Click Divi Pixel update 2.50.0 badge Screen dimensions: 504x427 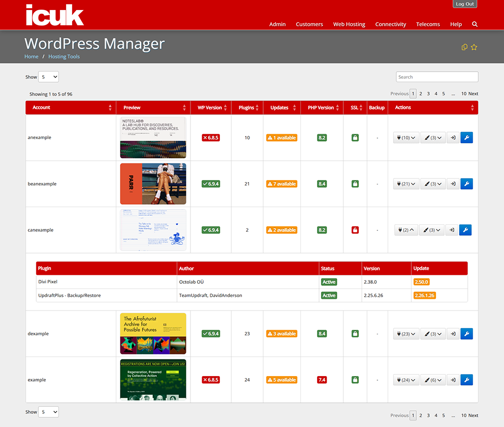tap(421, 282)
